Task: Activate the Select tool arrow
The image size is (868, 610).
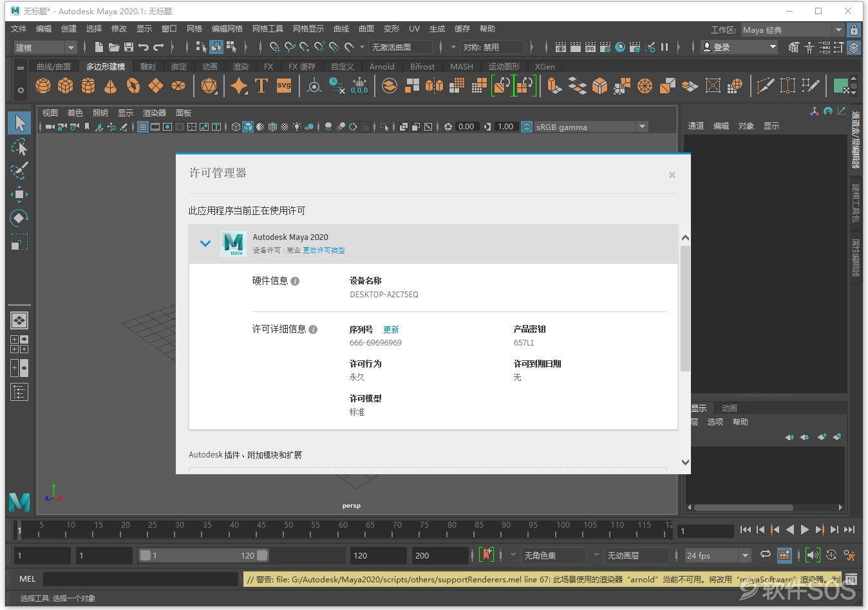Action: 19,123
